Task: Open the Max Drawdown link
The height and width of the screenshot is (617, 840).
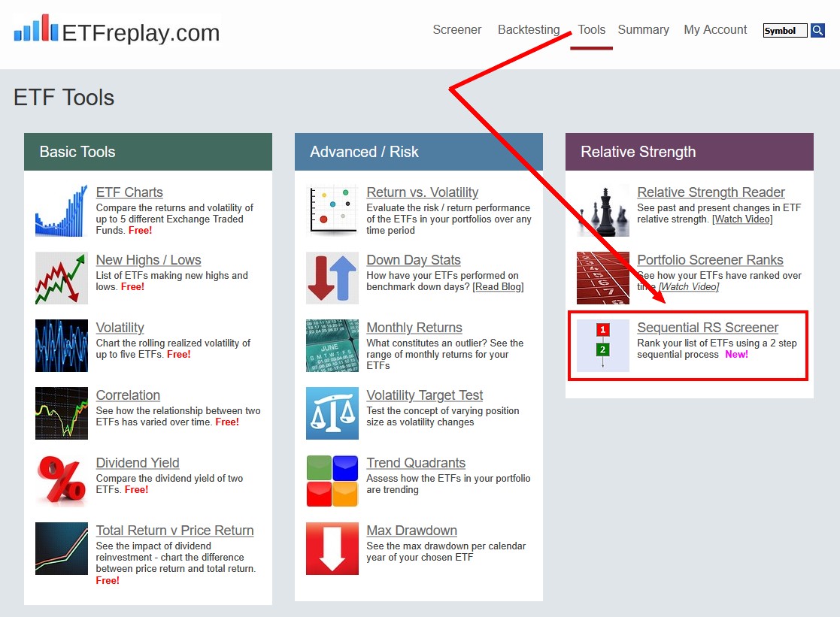Action: click(x=411, y=531)
